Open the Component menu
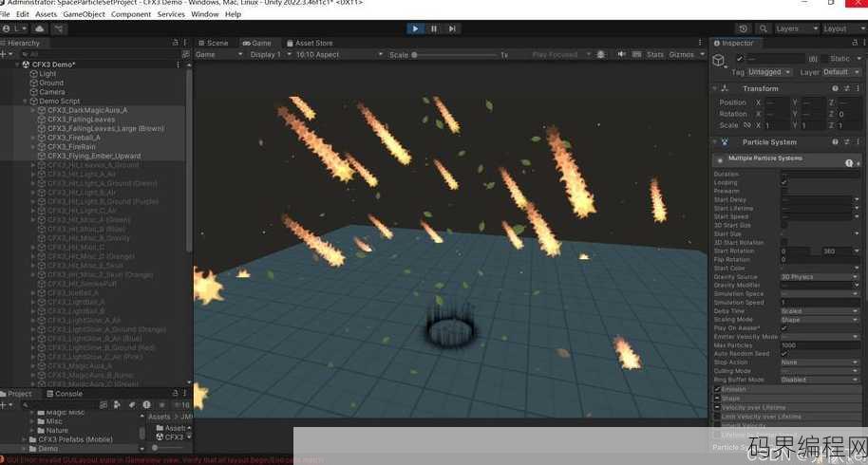Viewport: 868px width, 465px height. pyautogui.click(x=131, y=14)
